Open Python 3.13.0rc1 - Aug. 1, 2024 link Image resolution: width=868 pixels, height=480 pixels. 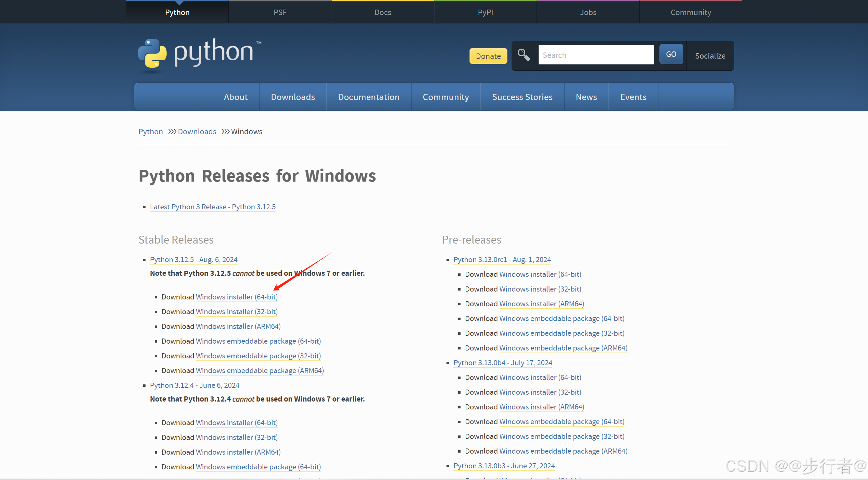(502, 260)
